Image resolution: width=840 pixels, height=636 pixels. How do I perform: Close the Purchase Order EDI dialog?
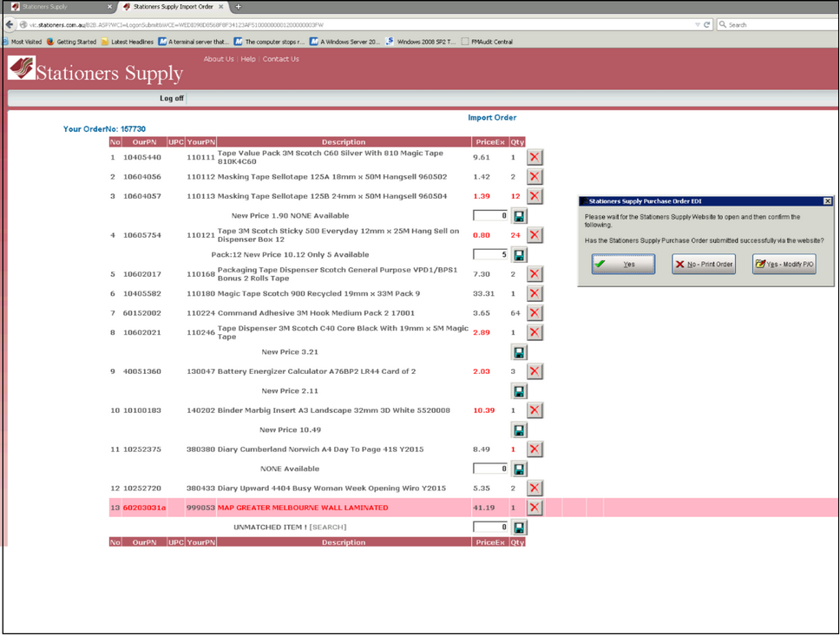pyautogui.click(x=827, y=201)
